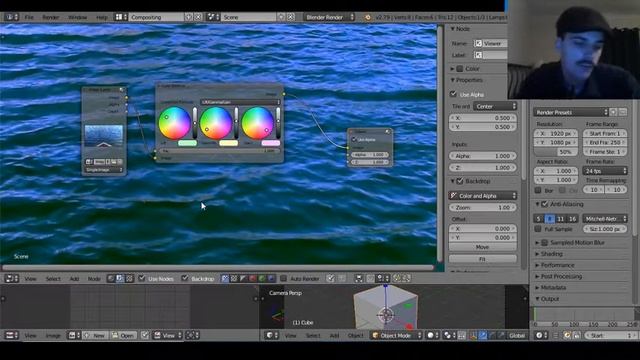This screenshot has height=360, width=640.
Task: Toggle the Anti-Aliasing checkbox
Action: [x=544, y=204]
